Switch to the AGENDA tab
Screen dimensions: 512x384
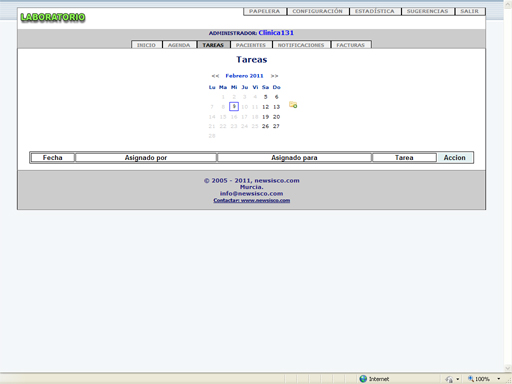[x=179, y=45]
